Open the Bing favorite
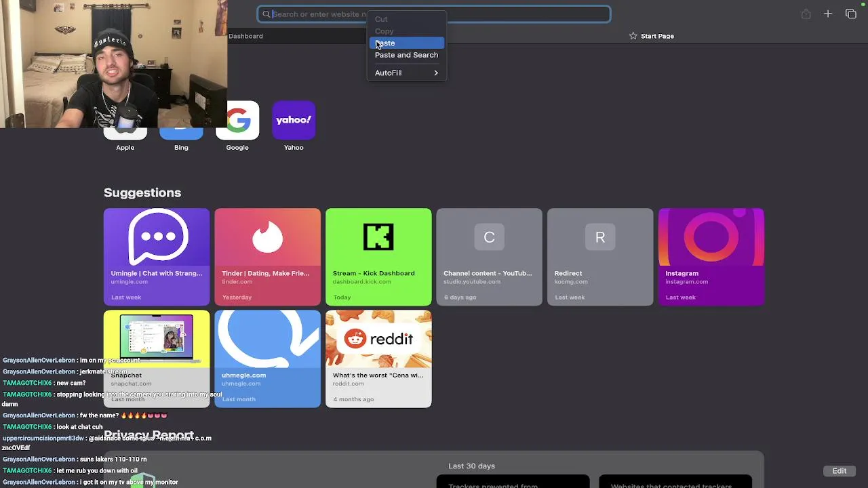Image resolution: width=868 pixels, height=488 pixels. pyautogui.click(x=181, y=134)
